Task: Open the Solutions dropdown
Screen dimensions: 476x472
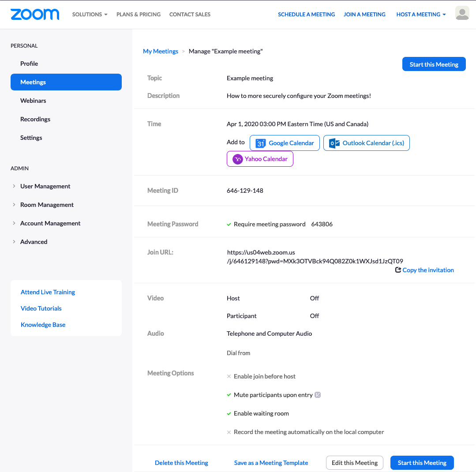Action: (x=90, y=15)
